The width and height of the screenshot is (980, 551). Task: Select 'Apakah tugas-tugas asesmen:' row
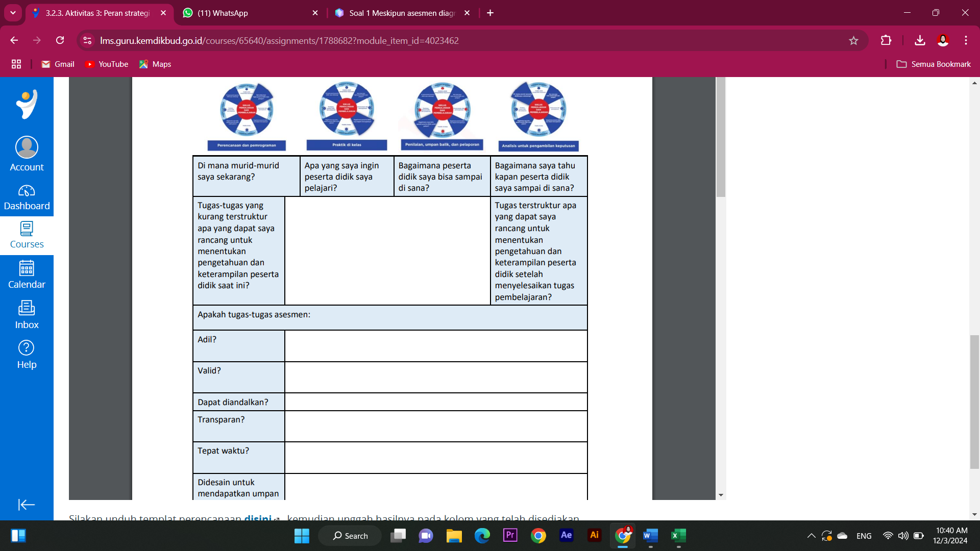pos(390,317)
